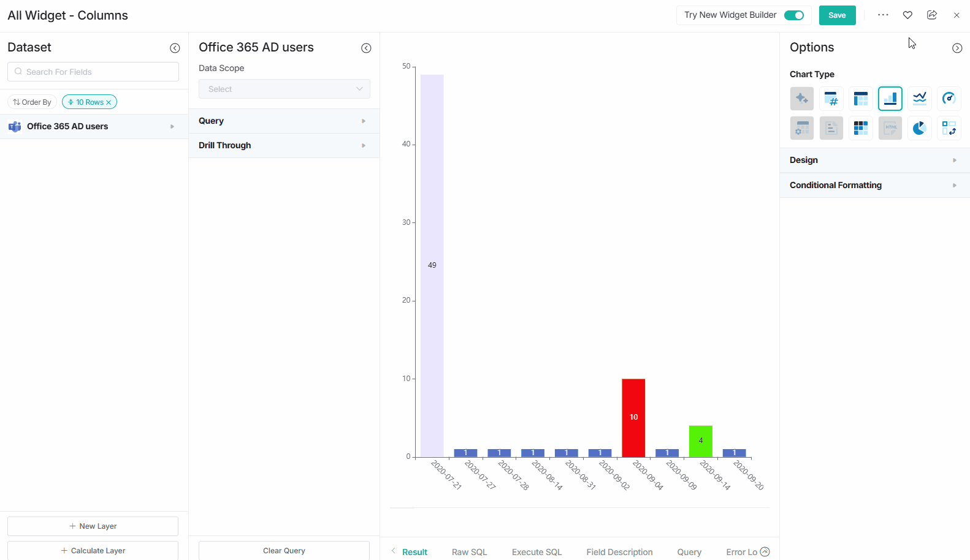Remove the 10 Rows filter tag

click(x=109, y=102)
